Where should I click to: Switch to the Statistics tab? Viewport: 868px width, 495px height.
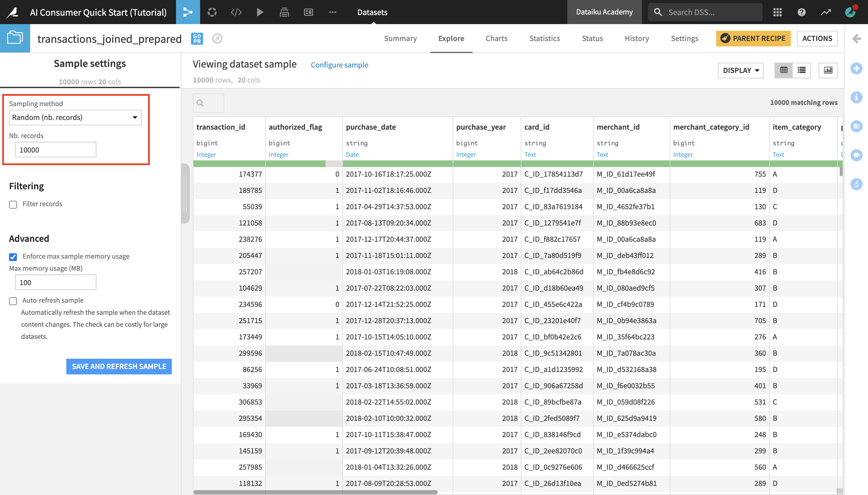pyautogui.click(x=544, y=38)
